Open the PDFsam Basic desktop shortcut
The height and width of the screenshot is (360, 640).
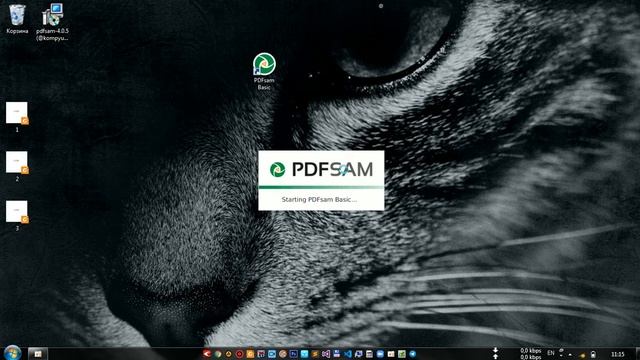pyautogui.click(x=264, y=71)
